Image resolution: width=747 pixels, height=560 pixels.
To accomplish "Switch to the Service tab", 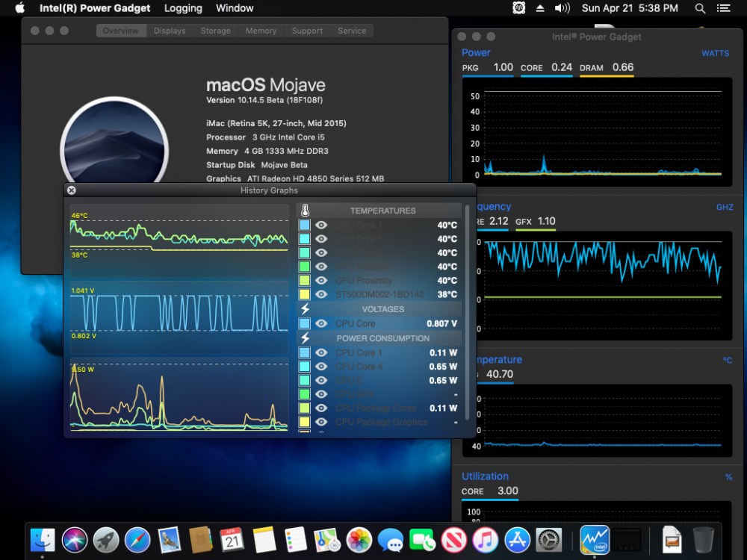I will [352, 31].
